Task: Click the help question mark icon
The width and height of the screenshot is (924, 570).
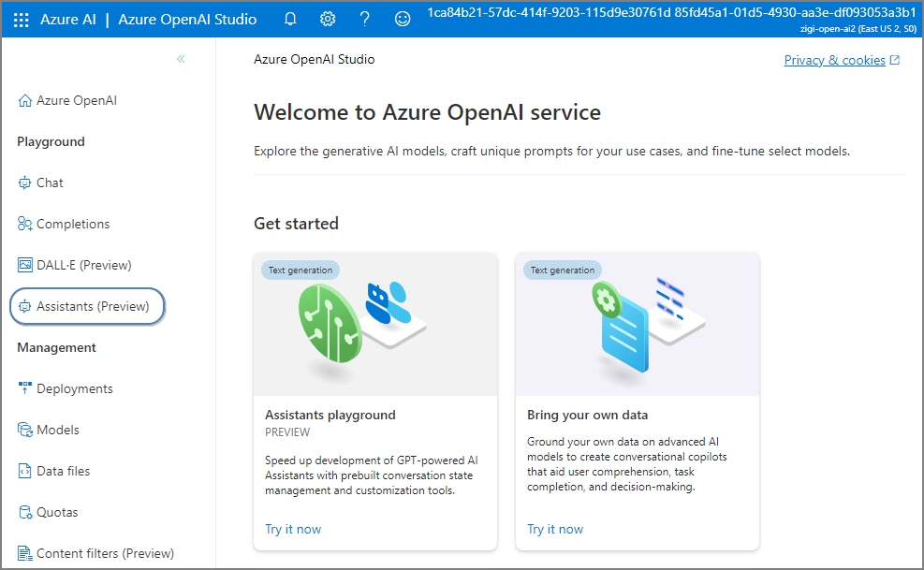Action: pos(365,19)
